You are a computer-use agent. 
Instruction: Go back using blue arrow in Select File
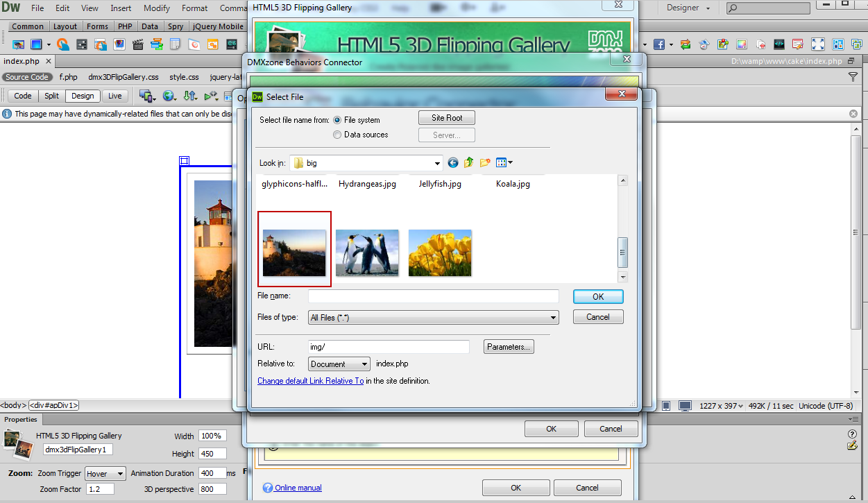coord(453,163)
